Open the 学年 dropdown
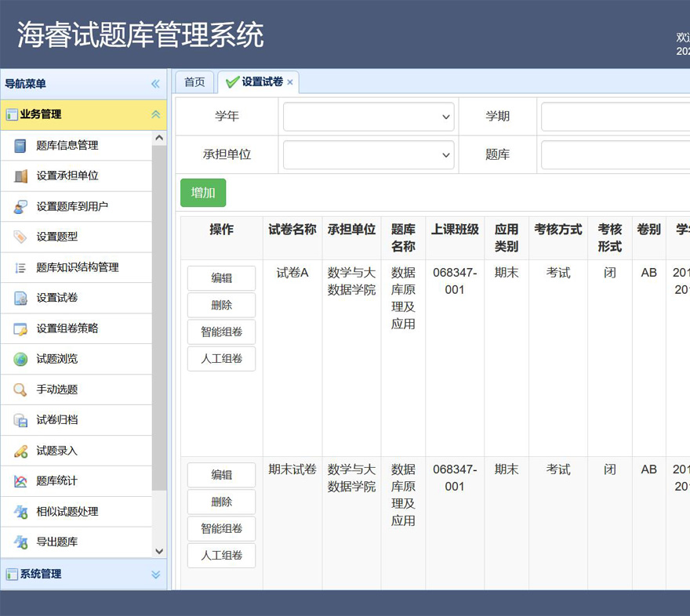The height and width of the screenshot is (616, 690). pyautogui.click(x=369, y=117)
